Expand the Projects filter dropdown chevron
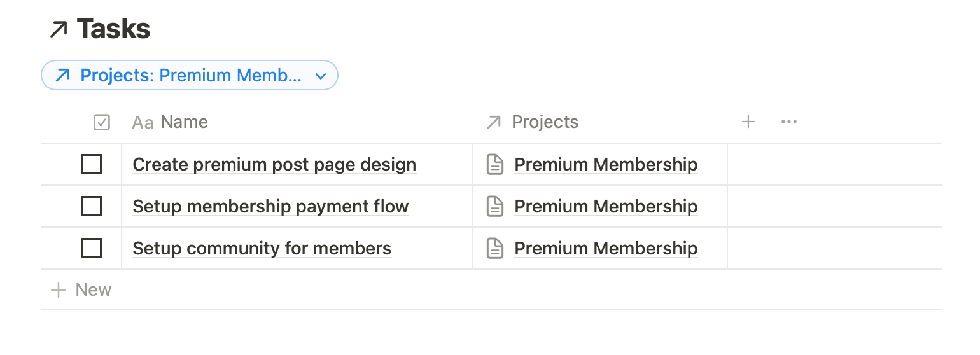The image size is (980, 355). click(x=321, y=76)
